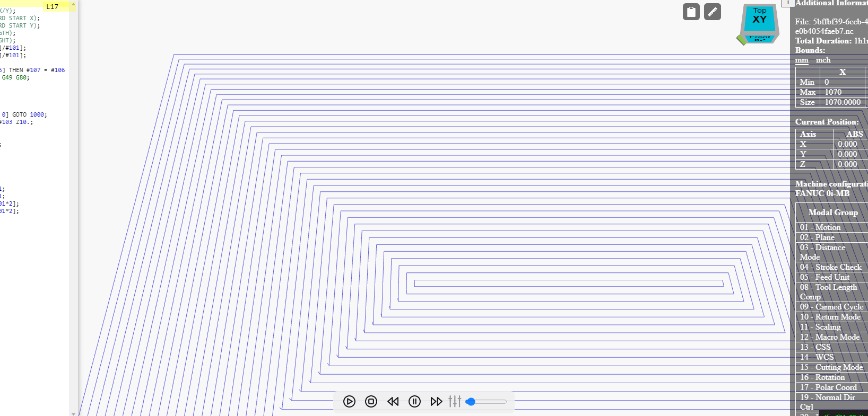Rewind the simulation
Viewport: 868px width, 416px height.
(393, 401)
